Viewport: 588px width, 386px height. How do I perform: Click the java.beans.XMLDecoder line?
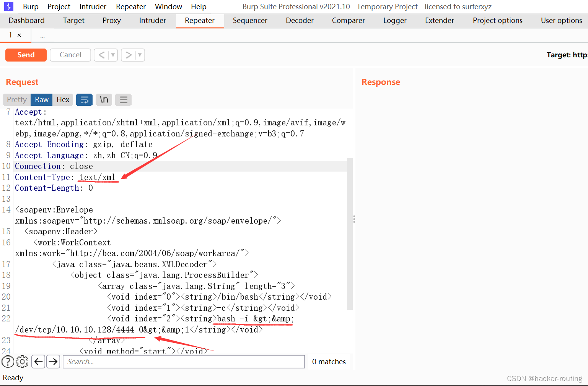[x=135, y=264]
